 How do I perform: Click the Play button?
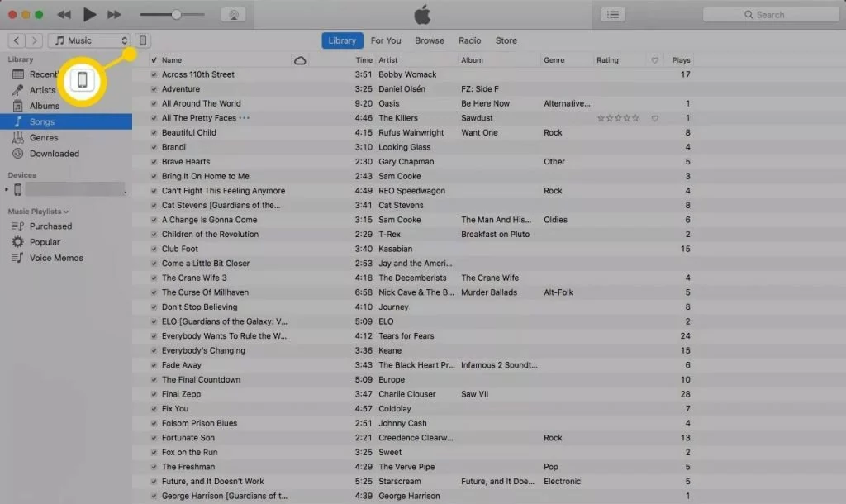pos(89,14)
